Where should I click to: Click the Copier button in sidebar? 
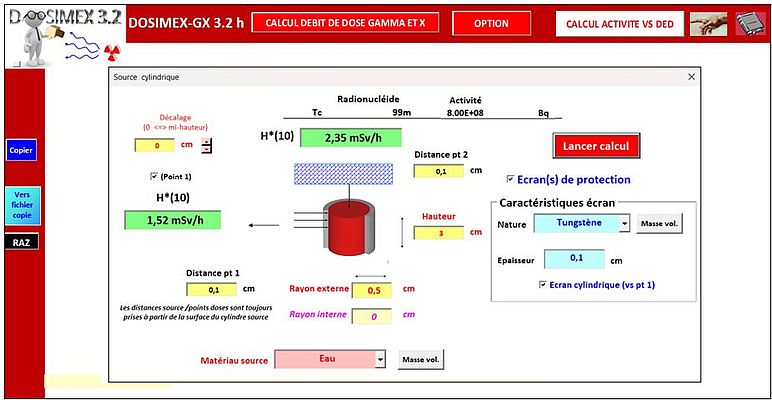pos(21,151)
